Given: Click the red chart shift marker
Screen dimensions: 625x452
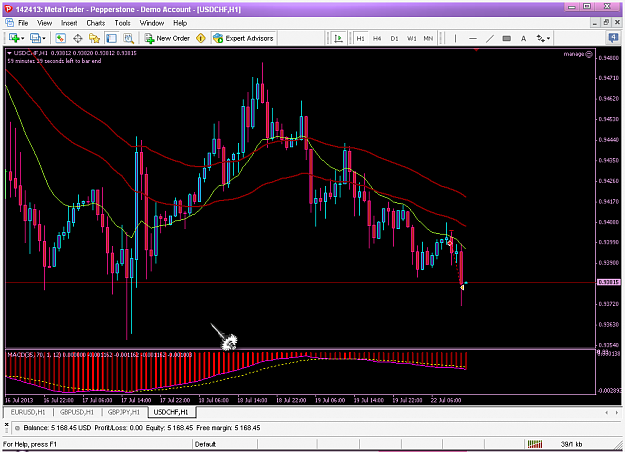Looking at the screenshot, I should [x=476, y=50].
